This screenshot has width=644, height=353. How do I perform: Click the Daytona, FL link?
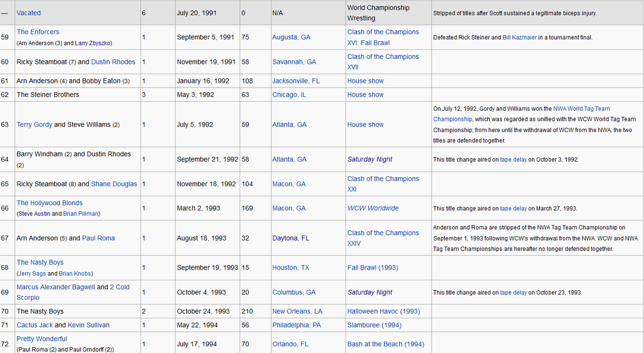coord(291,238)
